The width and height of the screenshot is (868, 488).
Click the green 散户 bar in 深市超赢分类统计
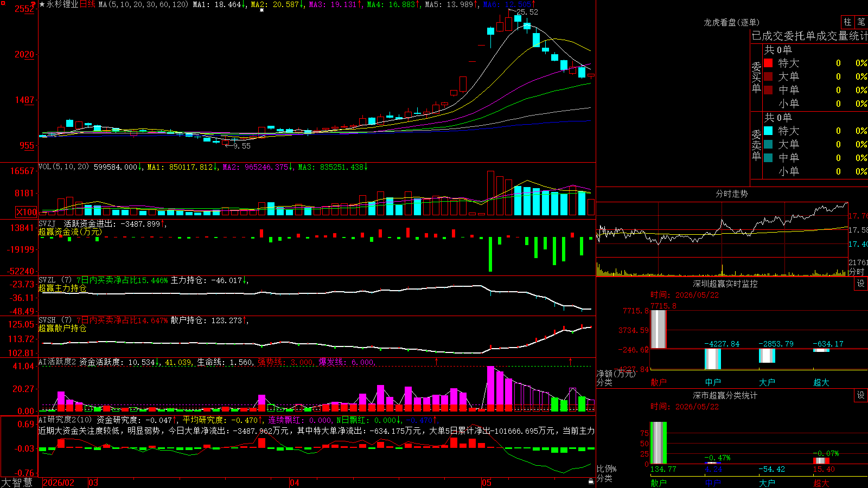(659, 443)
